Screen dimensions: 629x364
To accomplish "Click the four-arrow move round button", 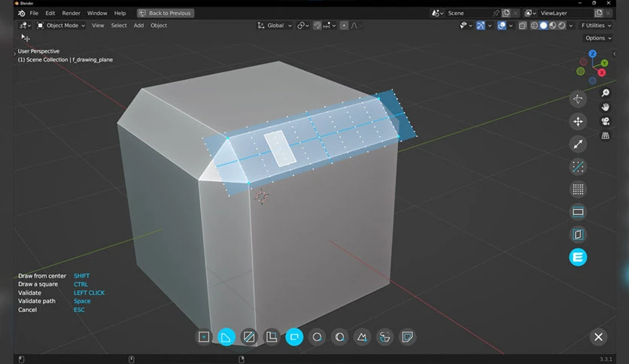I will pyautogui.click(x=578, y=122).
